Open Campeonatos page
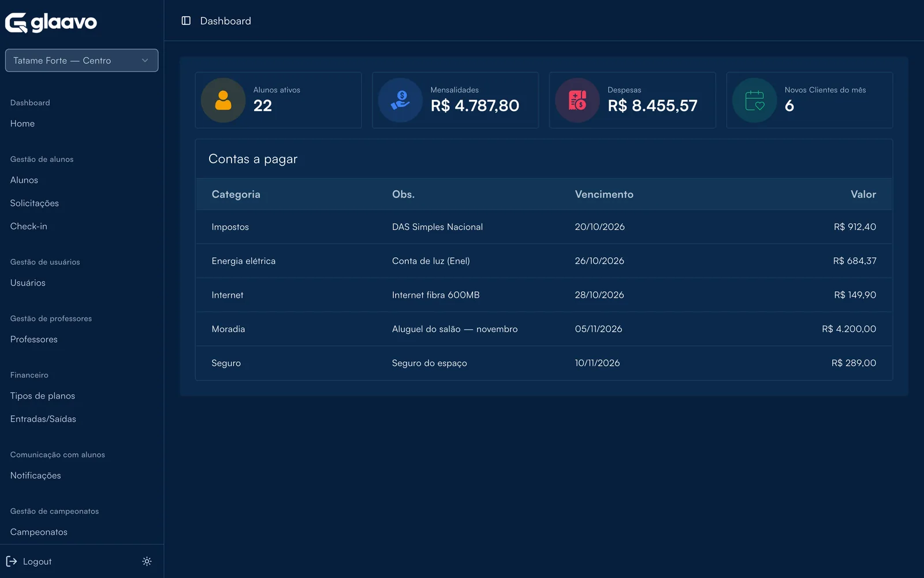Screen dimensions: 924x578 point(39,532)
